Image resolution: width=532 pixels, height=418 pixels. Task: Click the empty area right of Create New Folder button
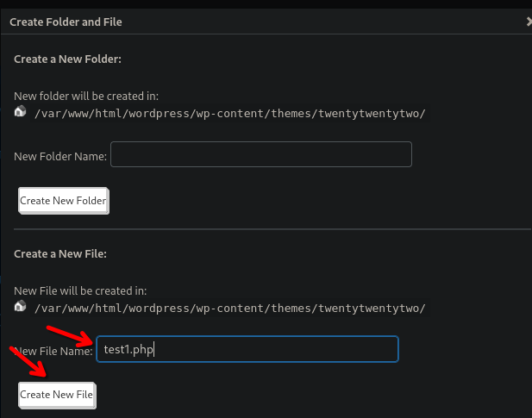[x=302, y=201]
